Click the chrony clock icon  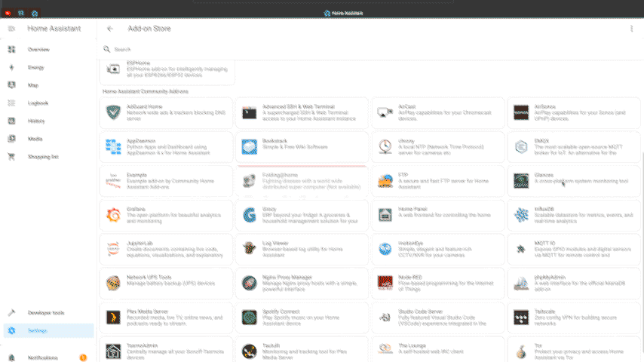click(x=385, y=147)
